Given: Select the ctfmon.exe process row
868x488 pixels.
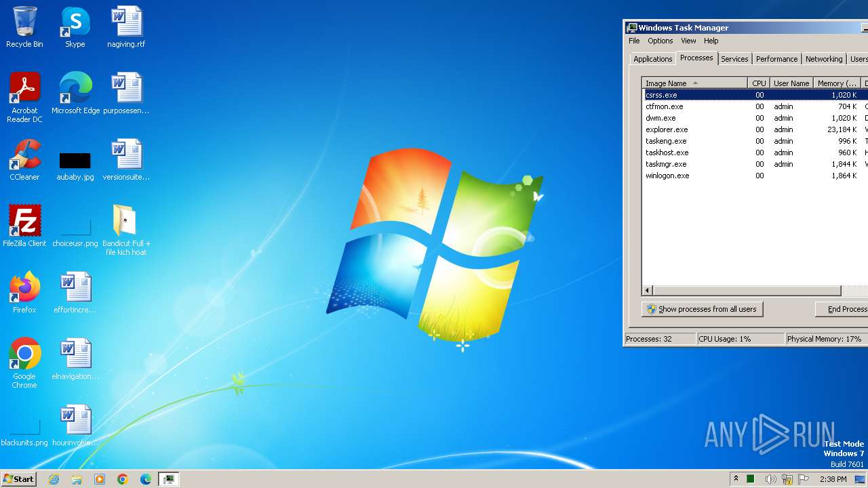Looking at the screenshot, I should 755,106.
